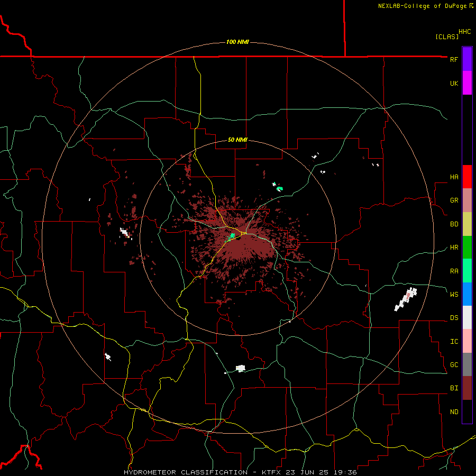
Task: Click the small white echo in the southwest
Action: pyautogui.click(x=108, y=356)
